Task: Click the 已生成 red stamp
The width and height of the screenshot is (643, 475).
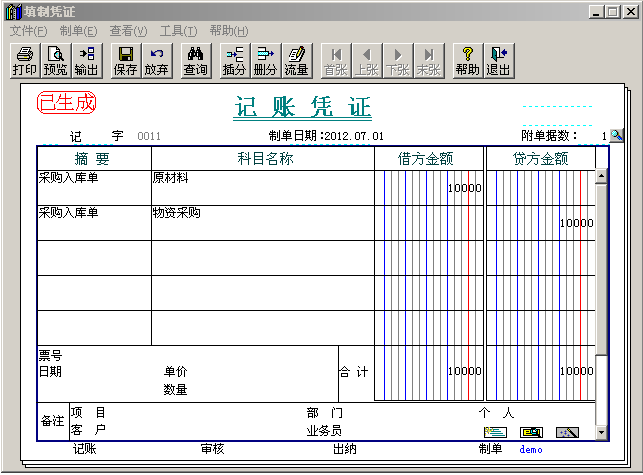Action: (66, 103)
